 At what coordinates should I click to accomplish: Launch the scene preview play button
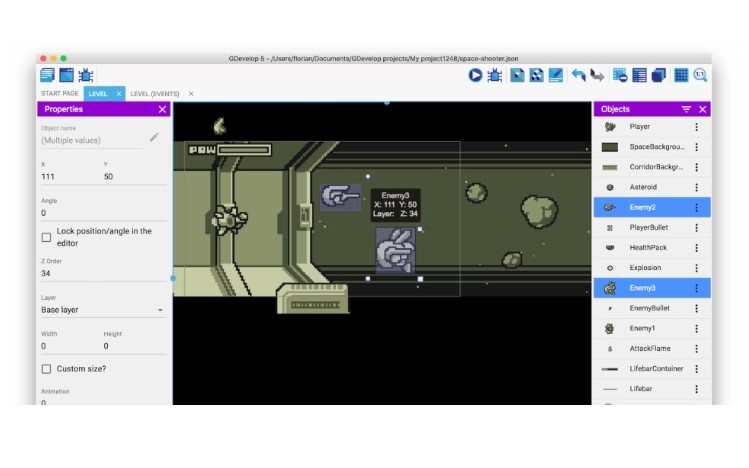pos(475,75)
